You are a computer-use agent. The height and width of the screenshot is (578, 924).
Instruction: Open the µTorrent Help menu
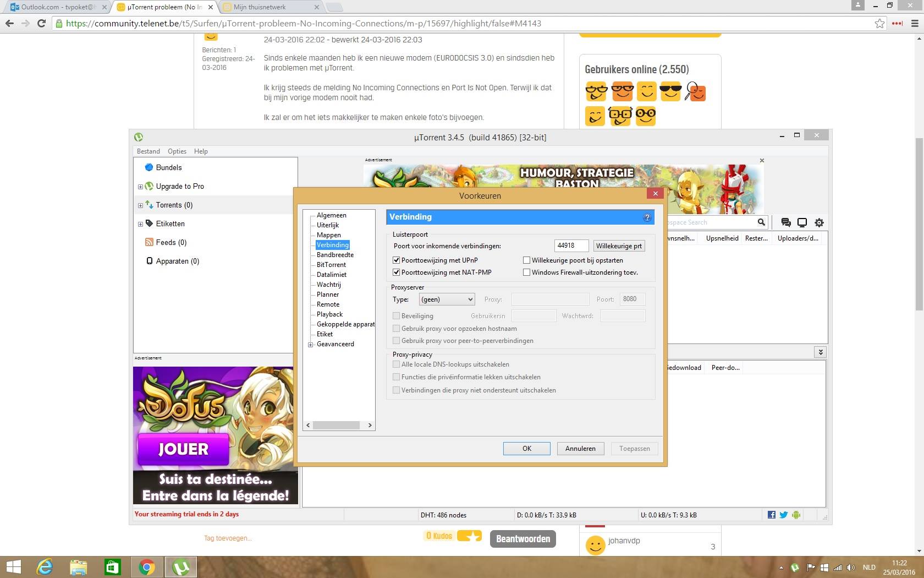click(201, 151)
